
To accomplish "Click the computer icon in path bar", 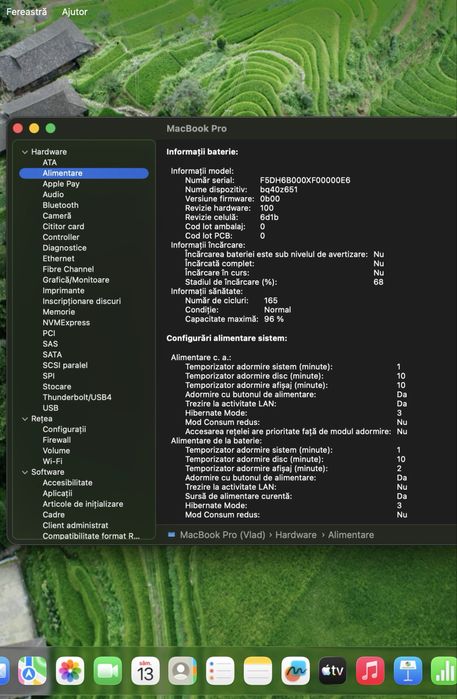I will [172, 535].
